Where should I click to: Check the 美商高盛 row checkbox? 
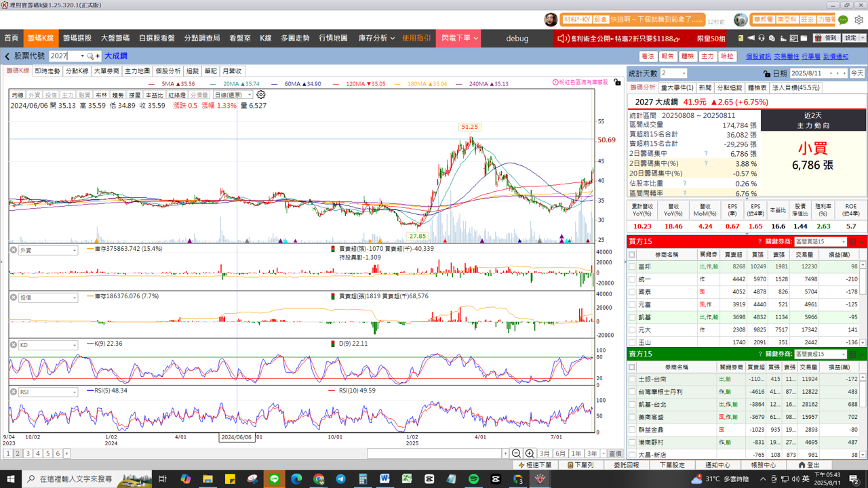632,417
